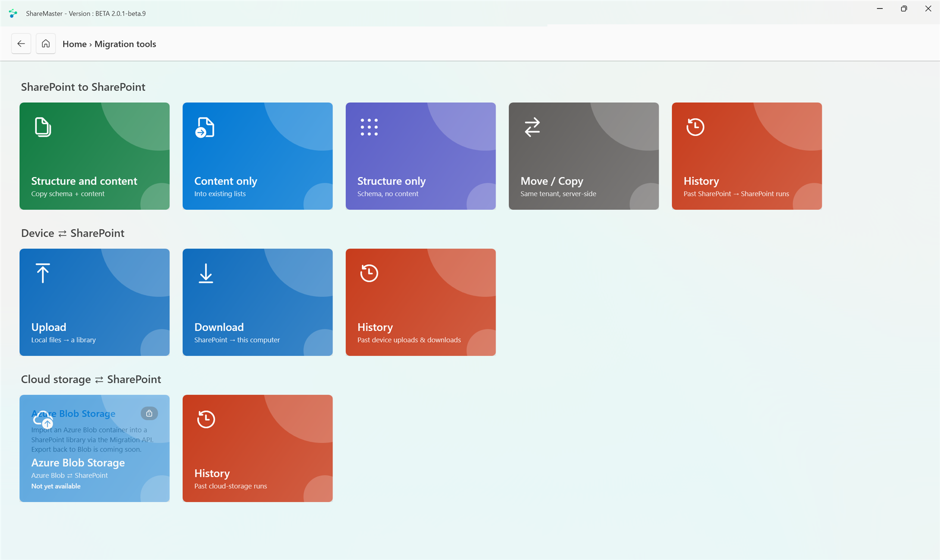Screen dimensions: 940x560
Task: Click the download arrow icon
Action: click(x=206, y=273)
